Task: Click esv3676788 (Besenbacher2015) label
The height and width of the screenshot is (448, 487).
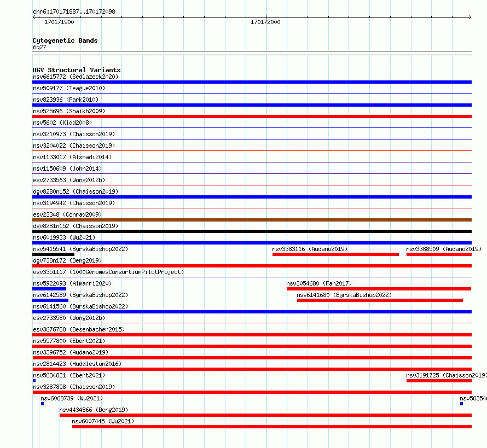Action: tap(79, 329)
